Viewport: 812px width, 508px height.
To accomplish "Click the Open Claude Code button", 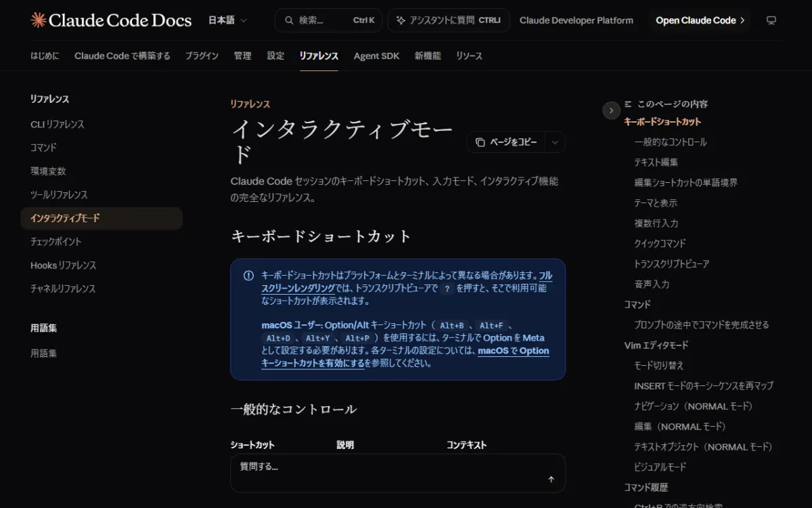I will 700,20.
